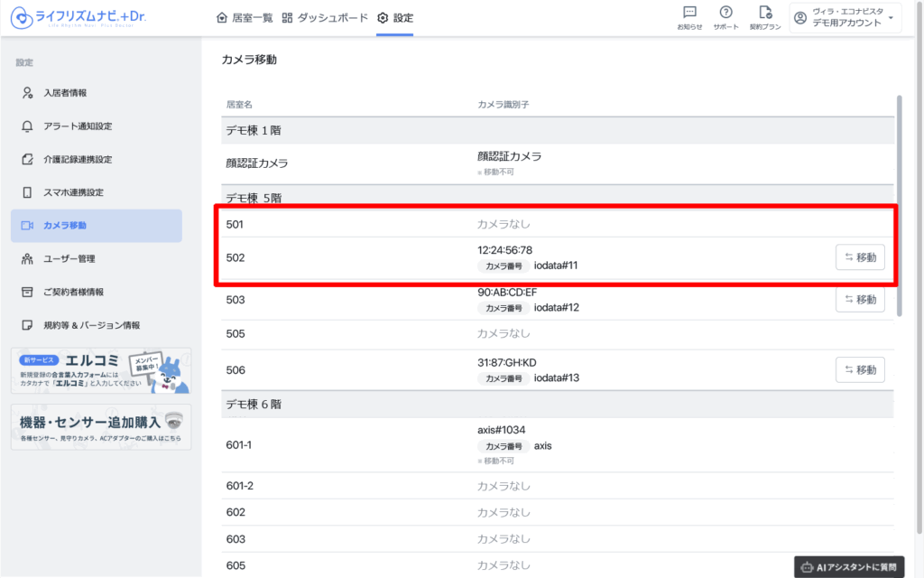The width and height of the screenshot is (924, 578).
Task: Click 移動 button for room 502
Action: tap(859, 257)
